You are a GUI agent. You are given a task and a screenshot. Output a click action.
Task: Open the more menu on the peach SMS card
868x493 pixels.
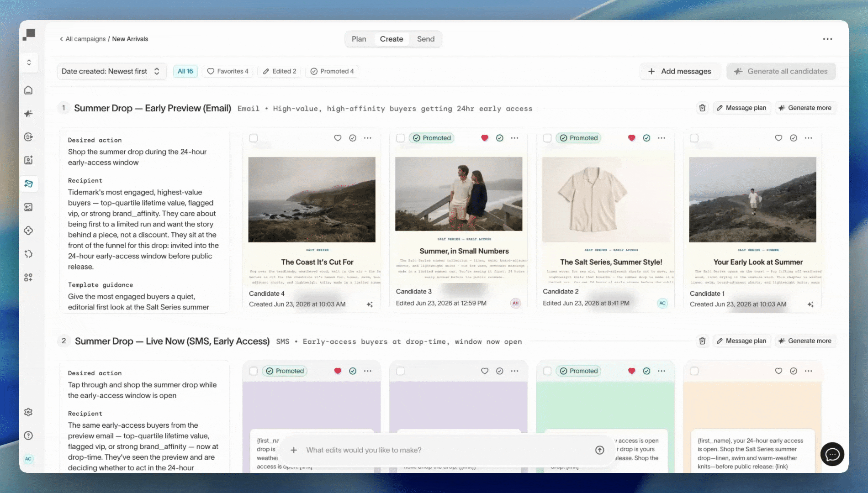click(x=809, y=371)
